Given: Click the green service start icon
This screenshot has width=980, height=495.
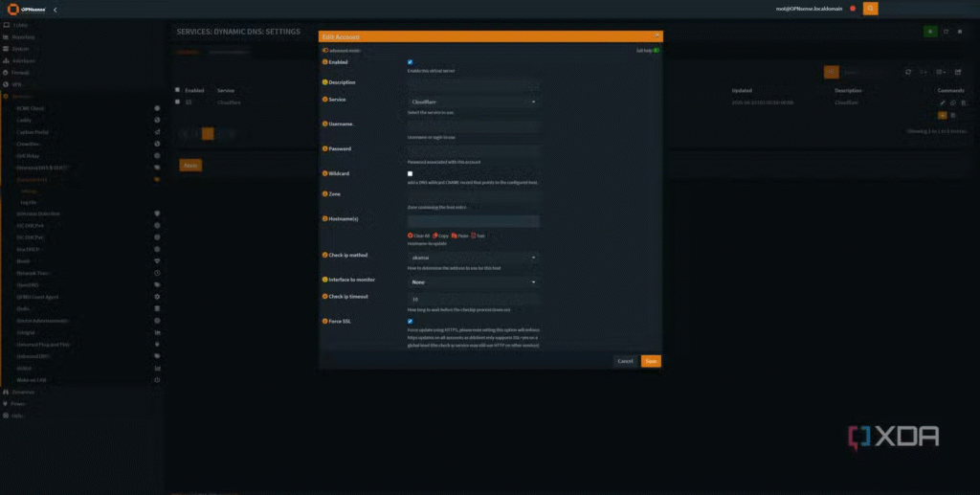Looking at the screenshot, I should pyautogui.click(x=930, y=32).
